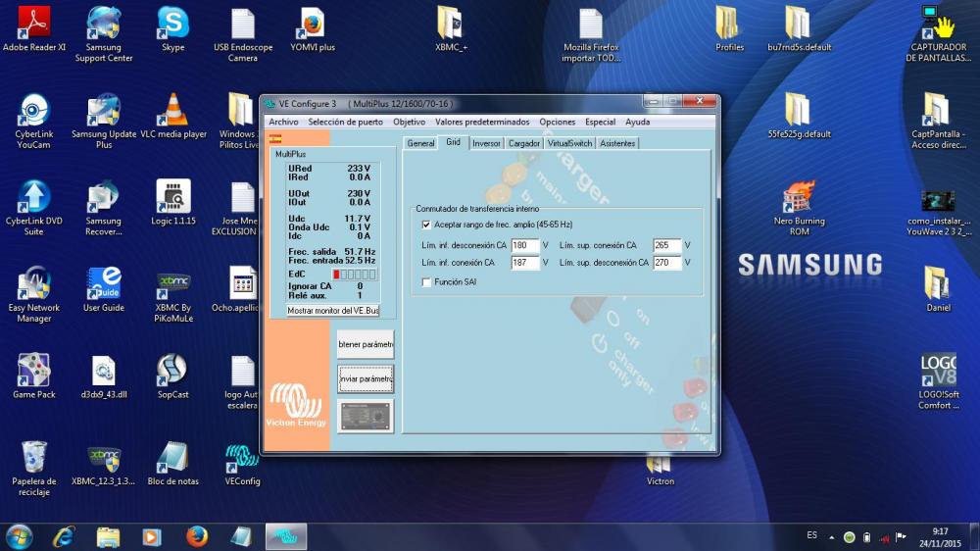
Task: Edit Lím. inf. desconexión CA field
Action: point(525,245)
